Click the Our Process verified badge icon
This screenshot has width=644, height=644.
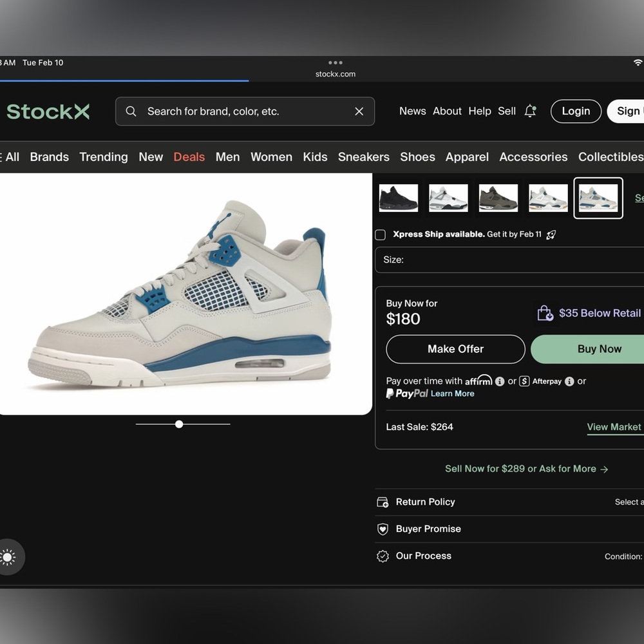click(383, 556)
